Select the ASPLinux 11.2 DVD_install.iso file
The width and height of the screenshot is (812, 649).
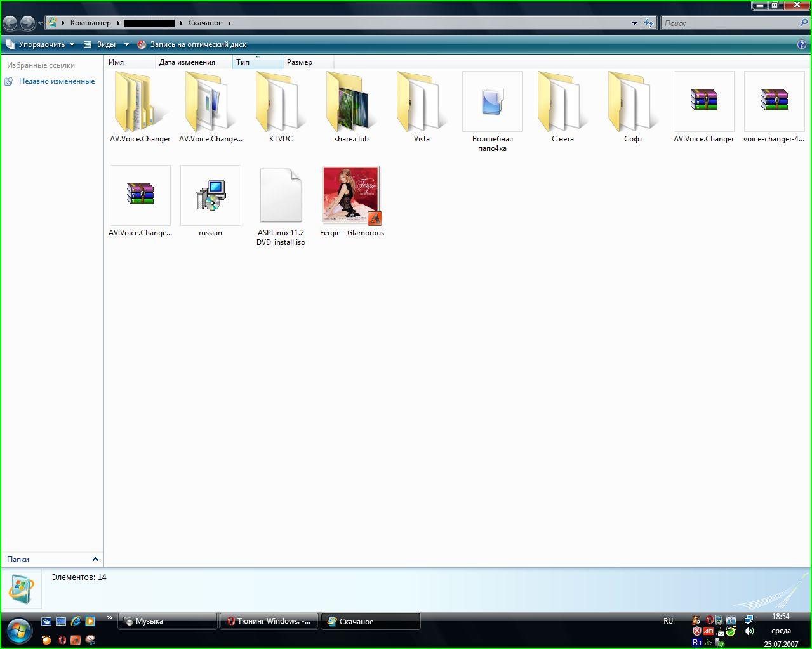tap(281, 195)
